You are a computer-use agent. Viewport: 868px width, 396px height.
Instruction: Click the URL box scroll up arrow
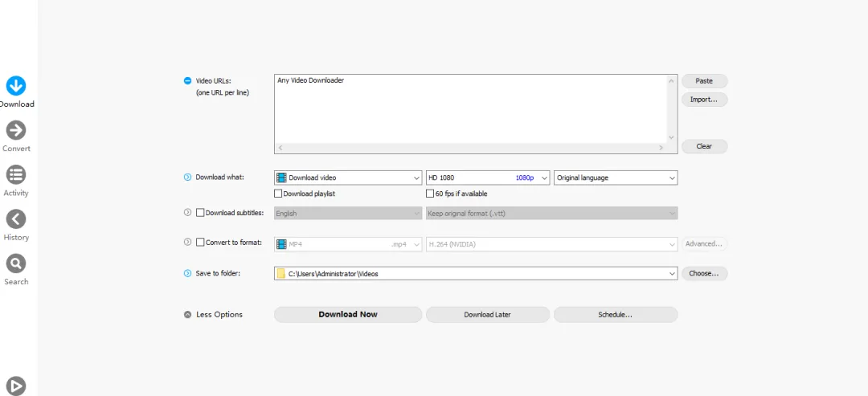click(671, 81)
